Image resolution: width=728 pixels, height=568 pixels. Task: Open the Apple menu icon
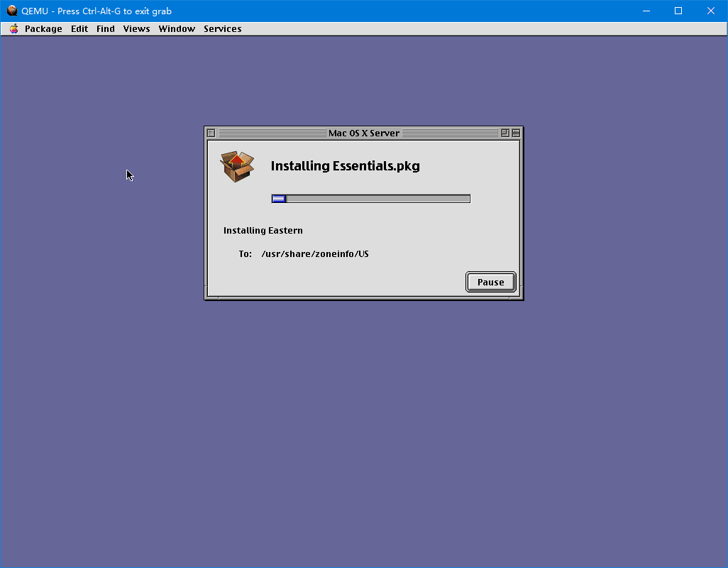pyautogui.click(x=14, y=29)
